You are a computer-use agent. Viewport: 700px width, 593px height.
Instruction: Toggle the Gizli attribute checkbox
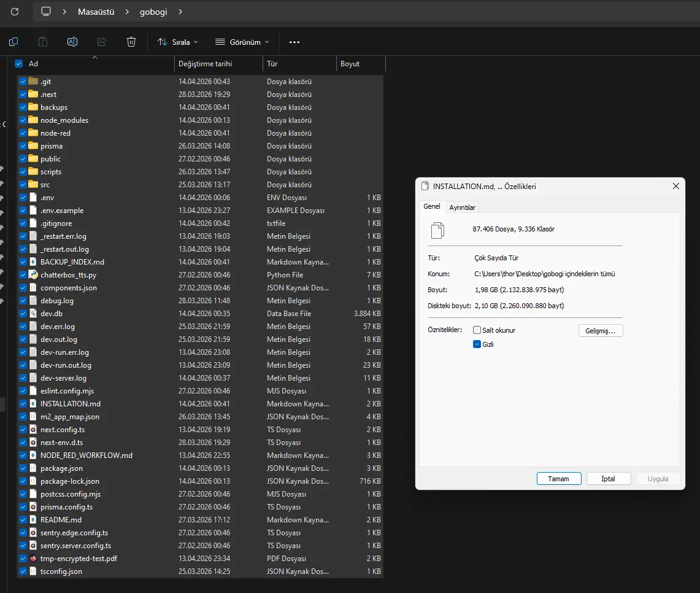pyautogui.click(x=477, y=344)
